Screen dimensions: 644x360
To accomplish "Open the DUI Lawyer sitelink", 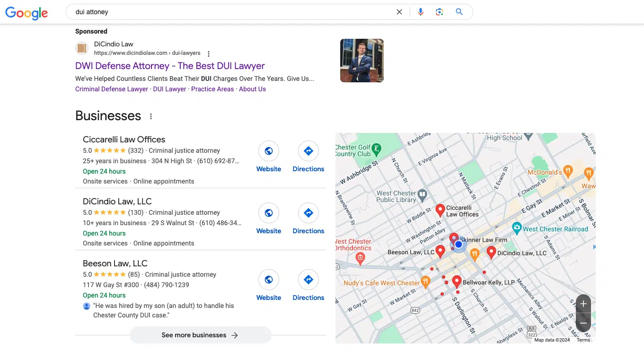I will click(x=169, y=89).
